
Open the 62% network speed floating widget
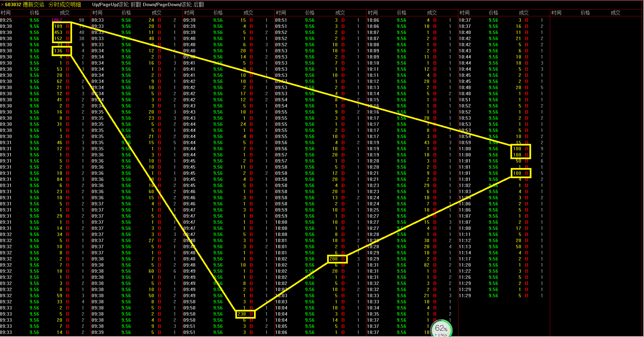pos(441,329)
